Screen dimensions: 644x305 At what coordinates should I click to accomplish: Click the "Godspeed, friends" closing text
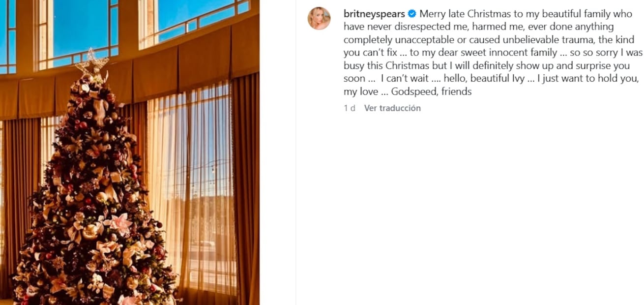(431, 91)
